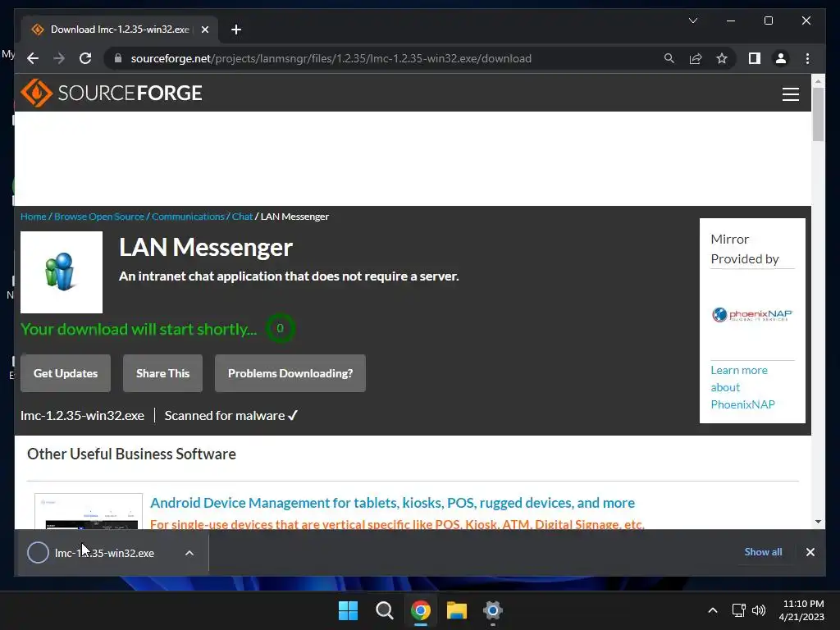
Task: Open the Android Device Management link
Action: click(392, 503)
